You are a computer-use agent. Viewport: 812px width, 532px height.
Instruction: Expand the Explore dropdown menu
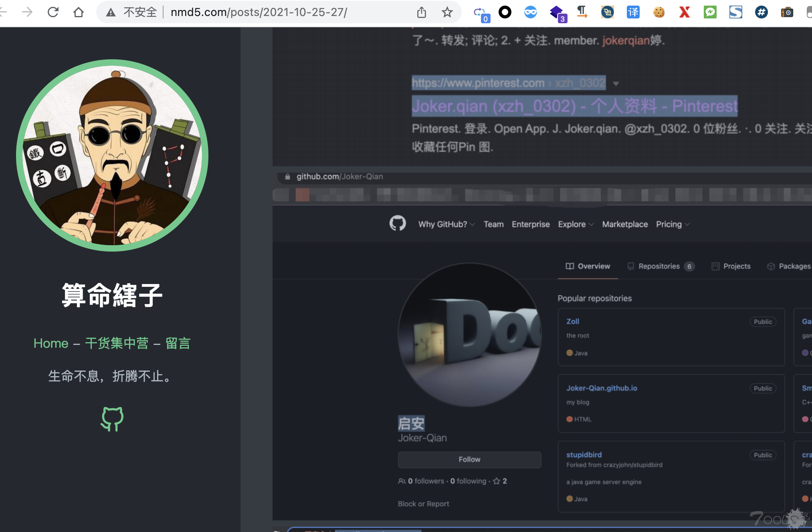point(576,224)
